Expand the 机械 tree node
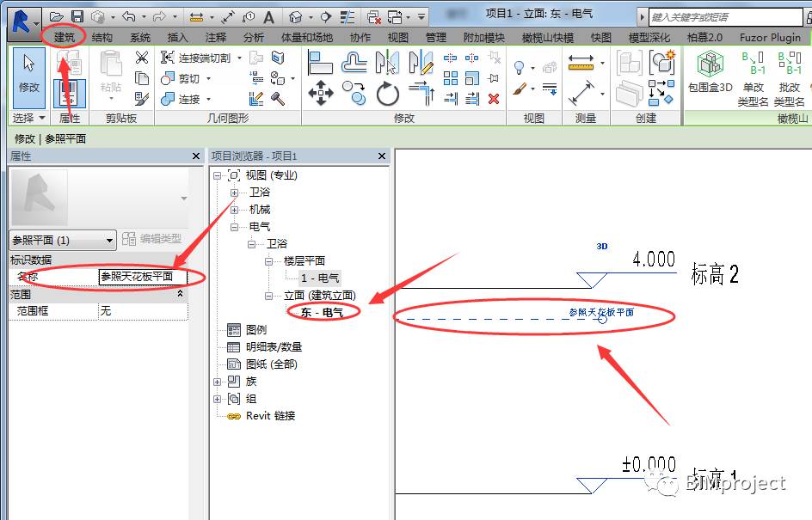The width and height of the screenshot is (812, 520). click(234, 210)
